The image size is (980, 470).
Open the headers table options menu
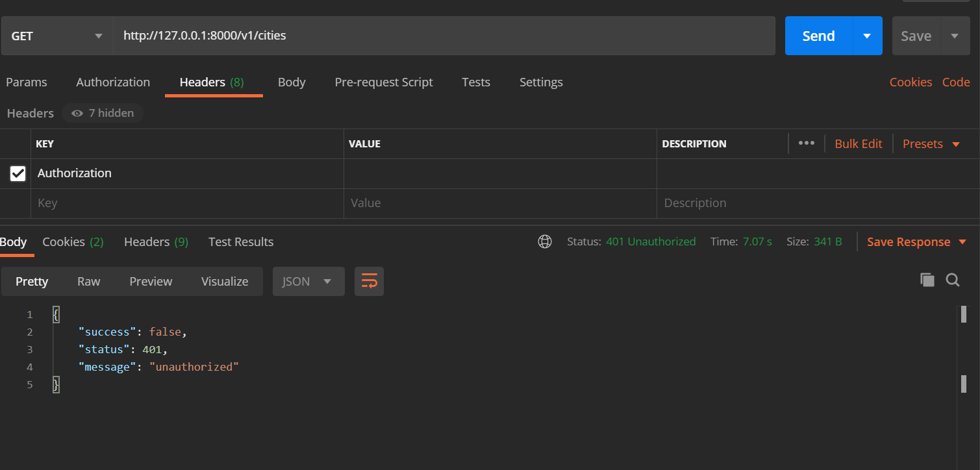click(806, 143)
